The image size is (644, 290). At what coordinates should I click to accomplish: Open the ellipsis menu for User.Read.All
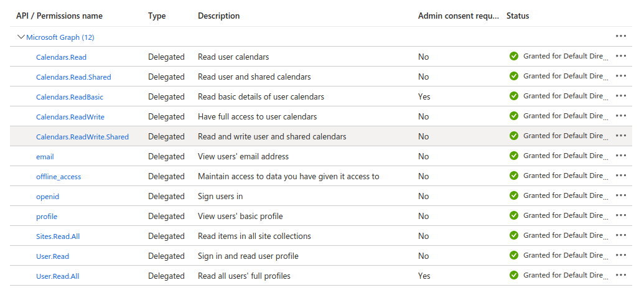pyautogui.click(x=620, y=275)
